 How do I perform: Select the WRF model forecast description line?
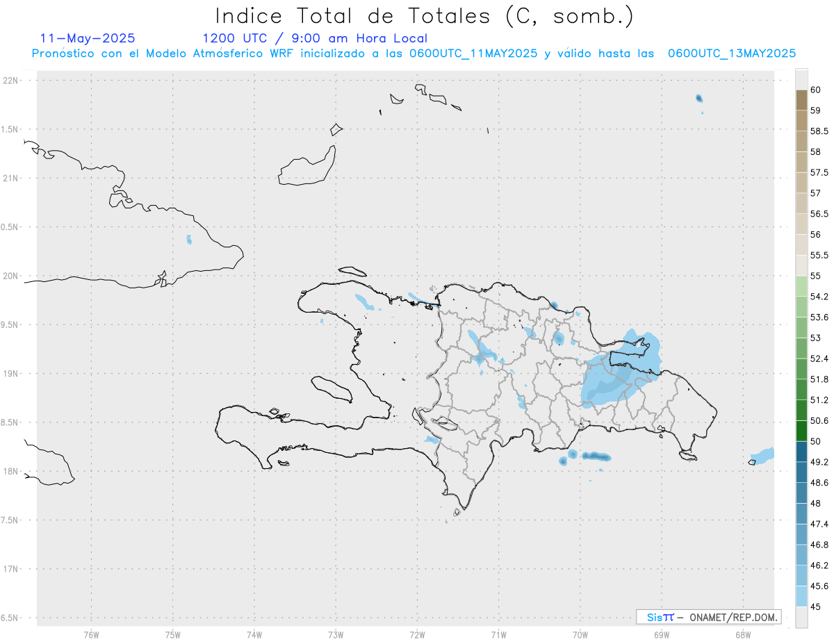tap(414, 53)
